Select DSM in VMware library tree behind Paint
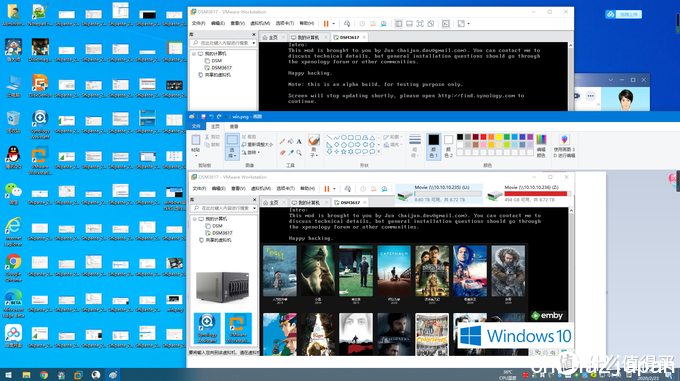Screen dimensions: 680x381 216,61
